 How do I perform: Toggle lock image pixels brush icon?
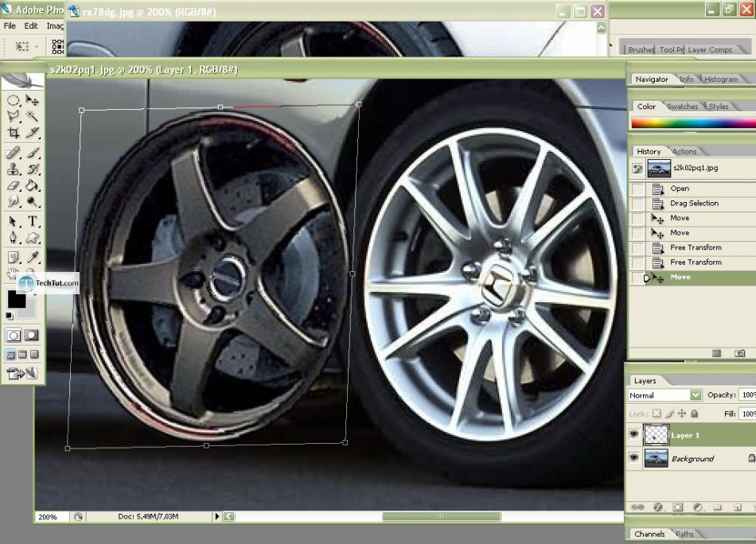669,414
